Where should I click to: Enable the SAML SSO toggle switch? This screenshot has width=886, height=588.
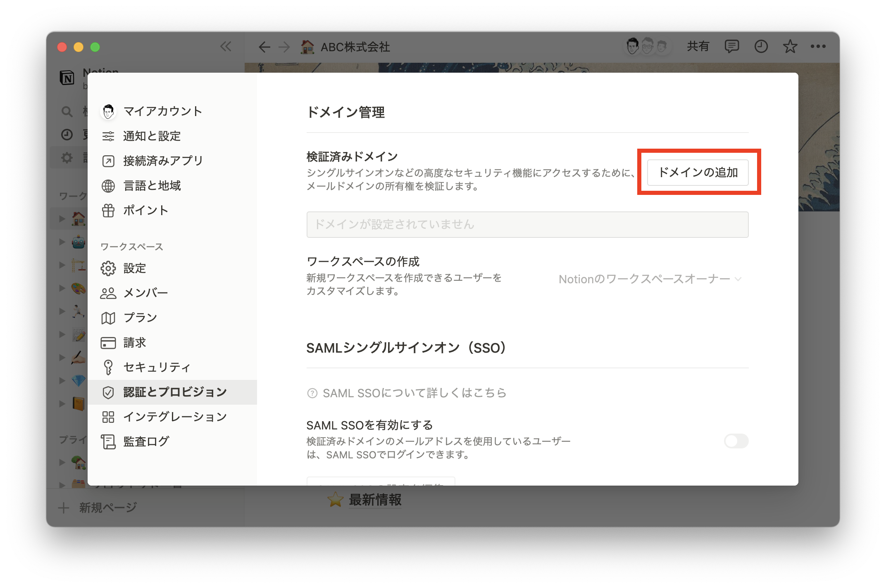736,441
